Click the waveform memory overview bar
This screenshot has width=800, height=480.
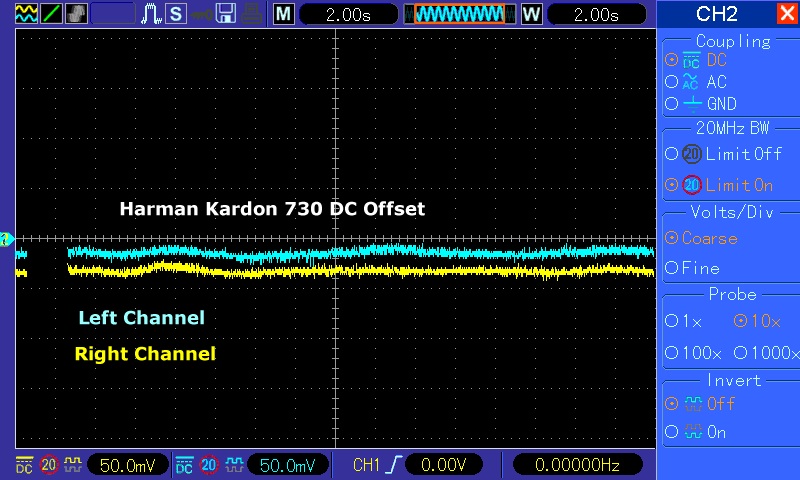pos(460,14)
